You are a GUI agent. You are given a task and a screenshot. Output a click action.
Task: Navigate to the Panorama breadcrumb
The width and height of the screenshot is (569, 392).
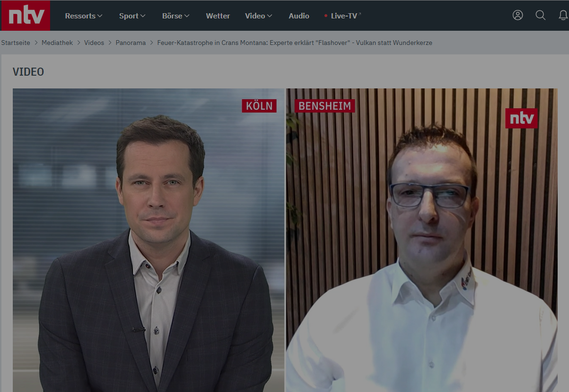pos(131,43)
